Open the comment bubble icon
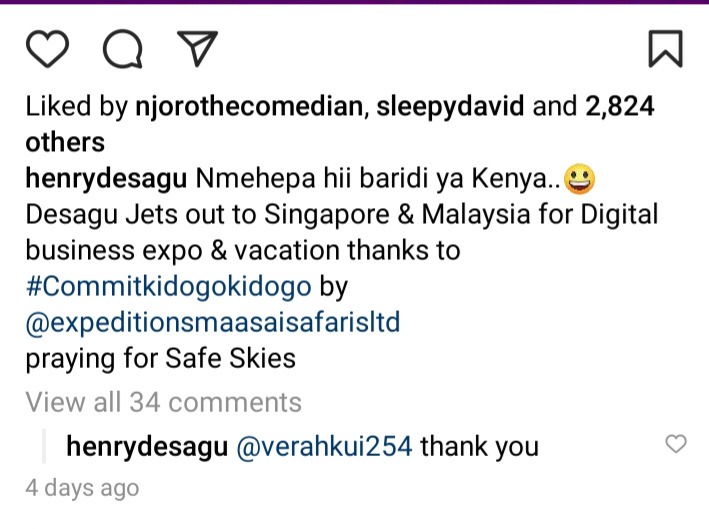This screenshot has height=529, width=709. point(123,49)
